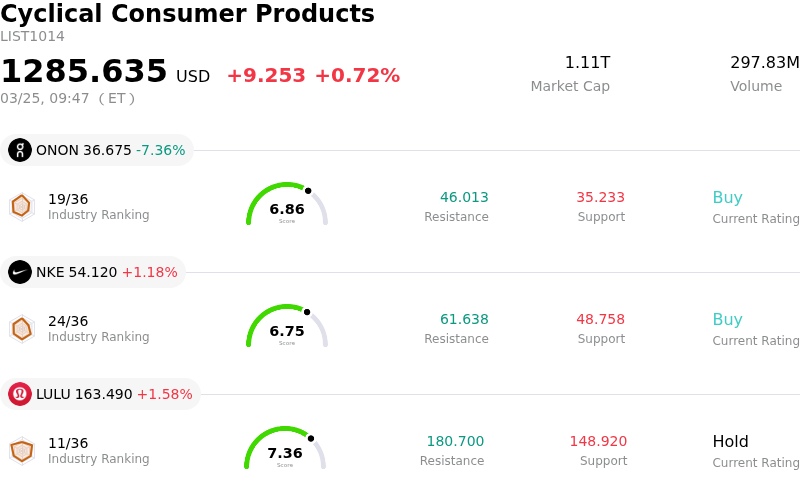Viewport: 800px width, 488px height.
Task: Open the LULU 163.490 ticker chip
Action: click(101, 394)
